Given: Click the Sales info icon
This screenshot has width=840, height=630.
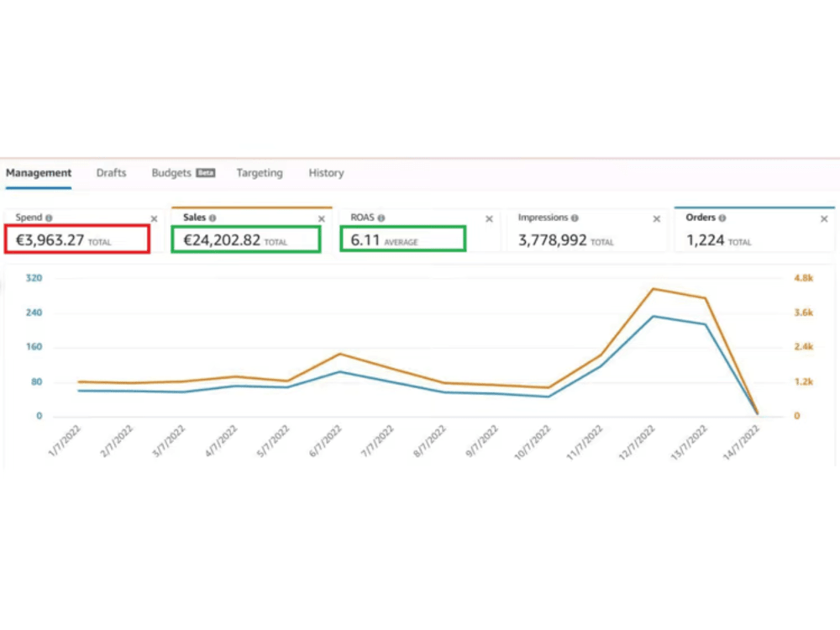Looking at the screenshot, I should click(213, 218).
